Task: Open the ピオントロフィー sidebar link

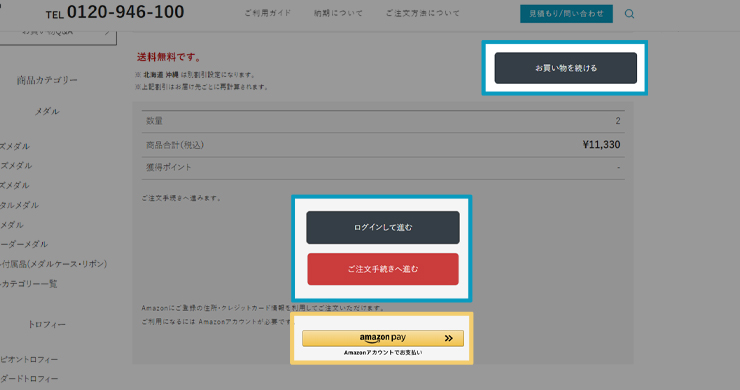Action: 29,359
